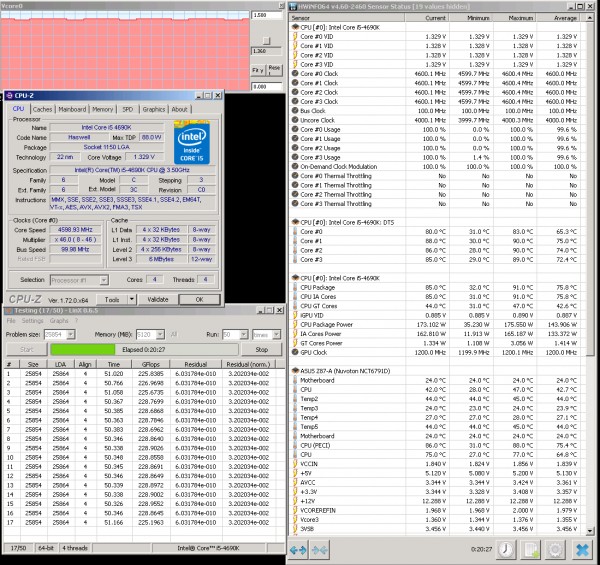Screen dimensions: 600x565
Task: Click the OK button in CPU-Z
Action: coord(199,299)
